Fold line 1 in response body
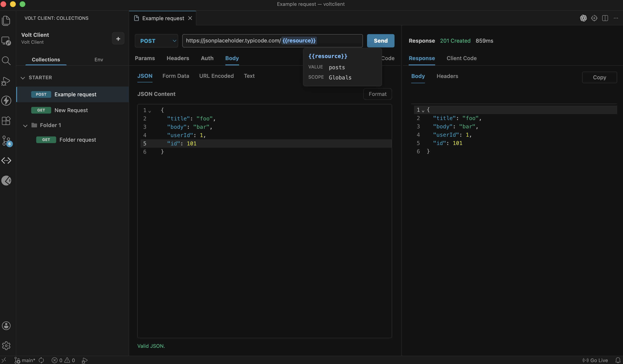Screen dimensions: 623x364 point(423,111)
